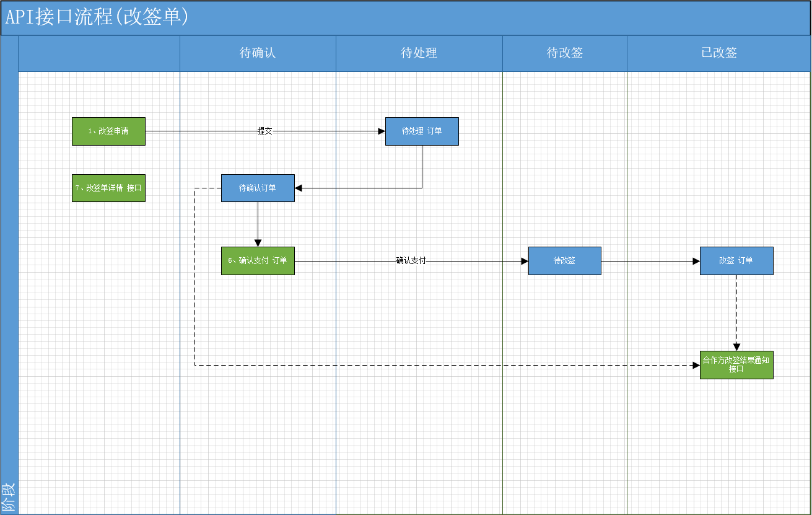
Task: Click the 确认支付 label on the arrow
Action: coord(411,261)
